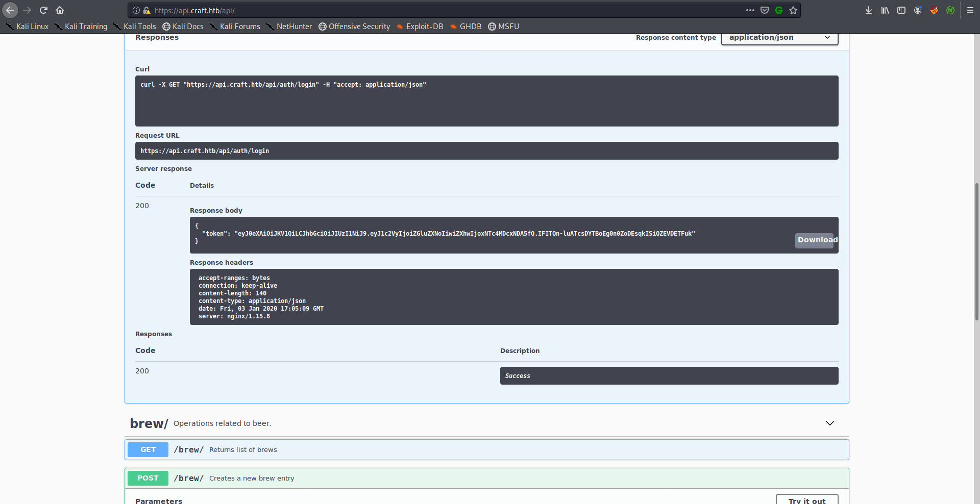
Task: Click the URL address bar field
Action: (x=434, y=10)
